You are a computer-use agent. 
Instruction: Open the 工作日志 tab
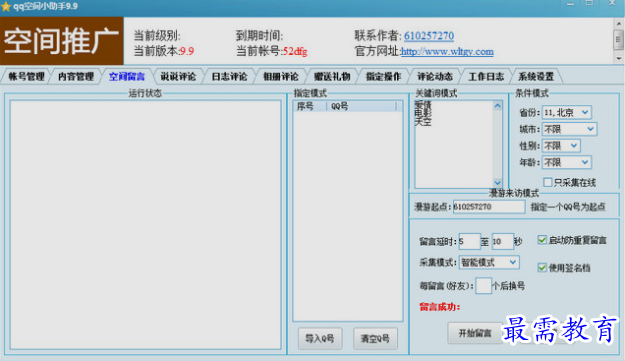point(486,77)
